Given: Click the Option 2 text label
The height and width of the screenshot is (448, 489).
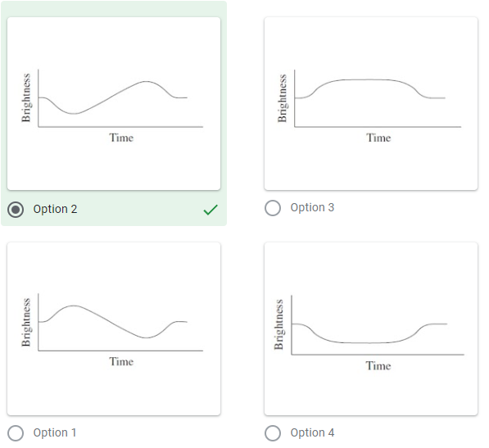Looking at the screenshot, I should coord(55,209).
